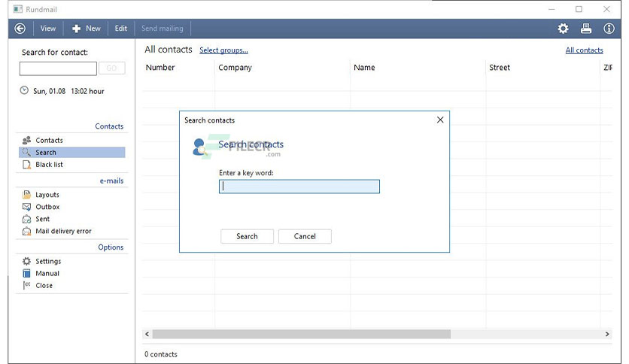This screenshot has height=364, width=629.
Task: Click the plus icon beside New
Action: point(76,29)
